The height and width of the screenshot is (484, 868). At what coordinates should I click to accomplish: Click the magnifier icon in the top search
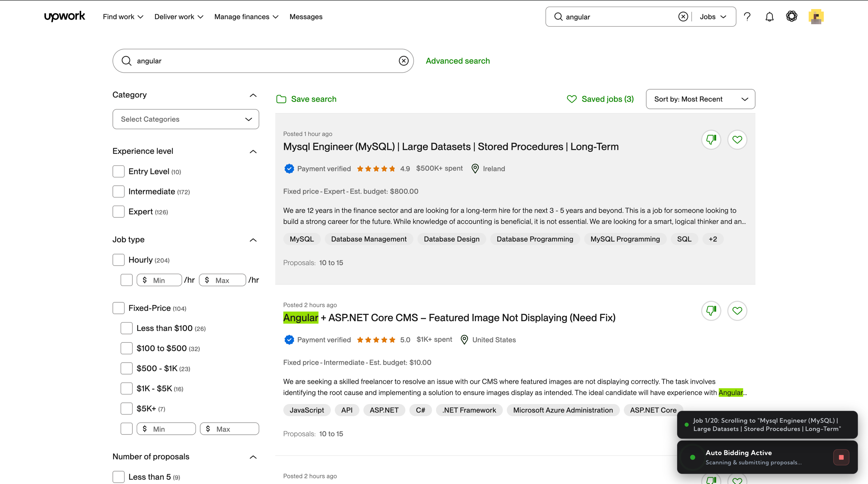558,17
